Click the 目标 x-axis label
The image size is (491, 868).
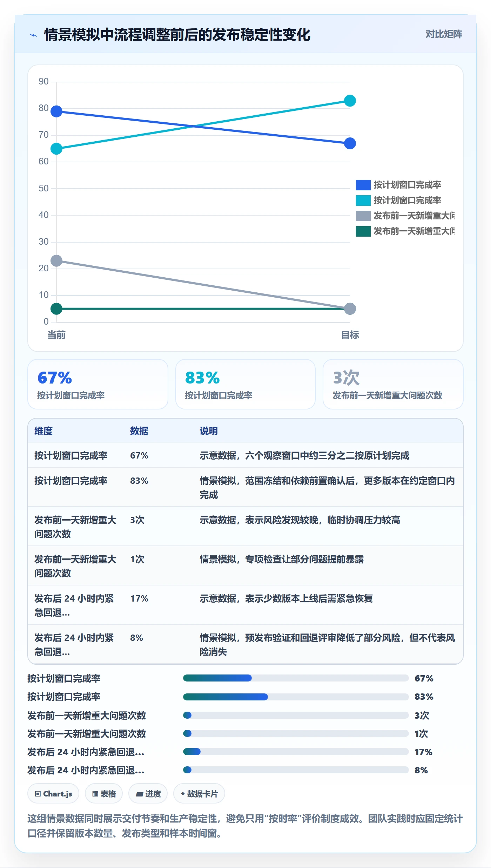[x=350, y=335]
